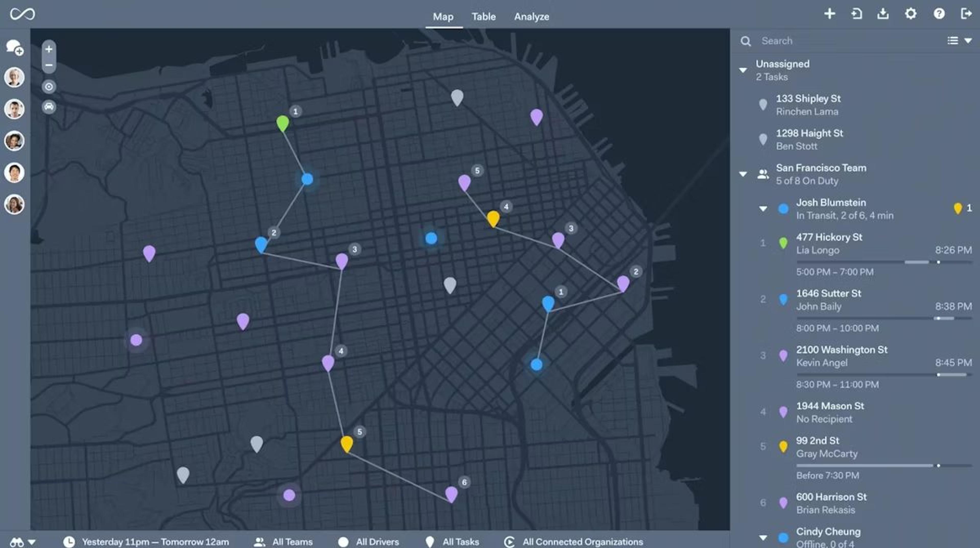980x548 pixels.
Task: Click the yellow pin numbered 4 on map
Action: [493, 219]
